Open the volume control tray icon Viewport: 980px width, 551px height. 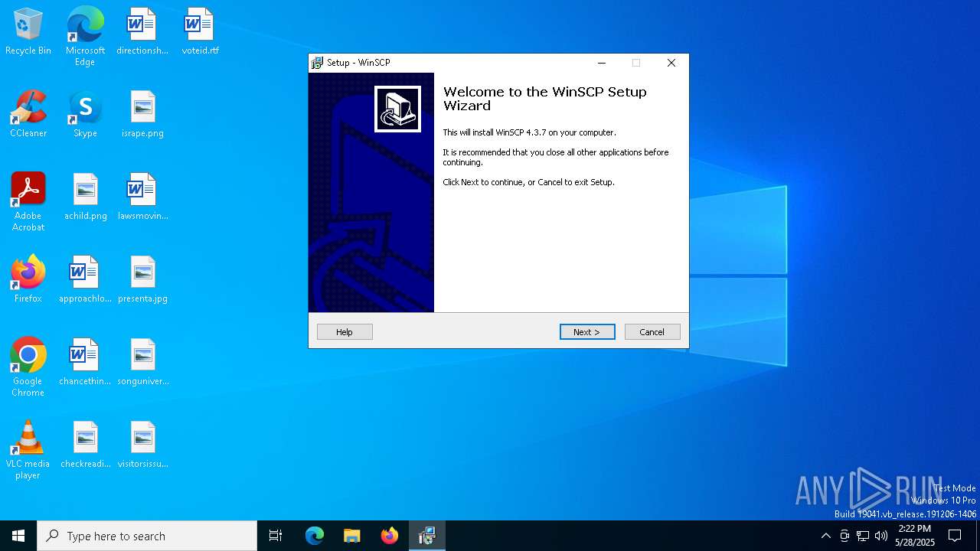click(x=881, y=536)
